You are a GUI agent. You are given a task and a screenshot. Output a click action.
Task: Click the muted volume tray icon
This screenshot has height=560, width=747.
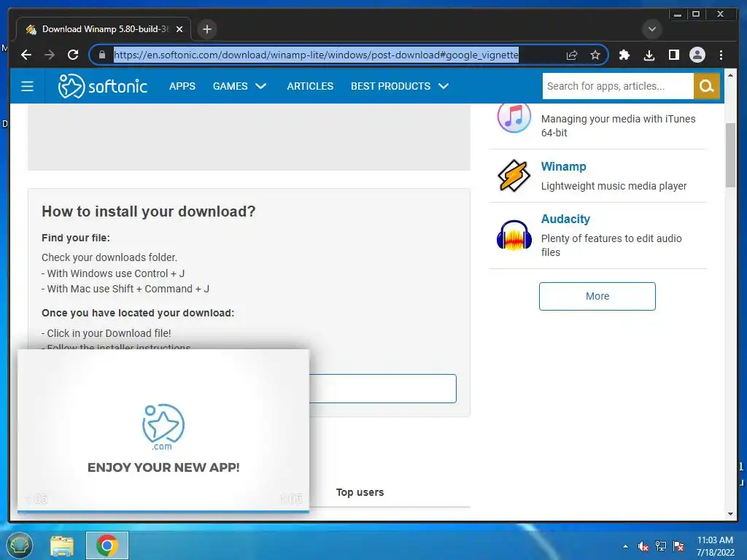(643, 546)
